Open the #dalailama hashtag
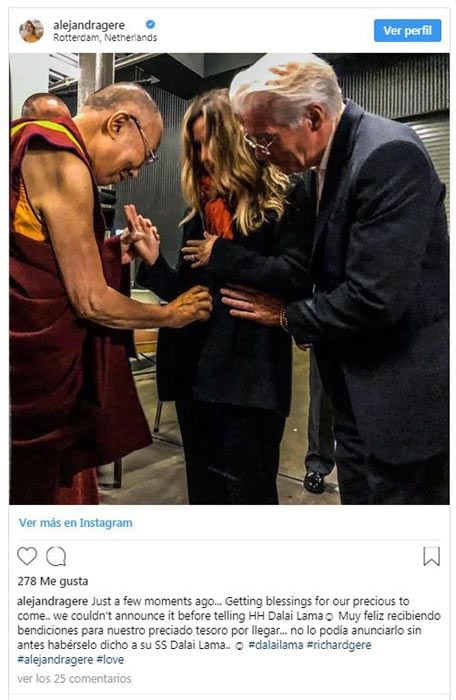The height and width of the screenshot is (700, 456). [276, 645]
